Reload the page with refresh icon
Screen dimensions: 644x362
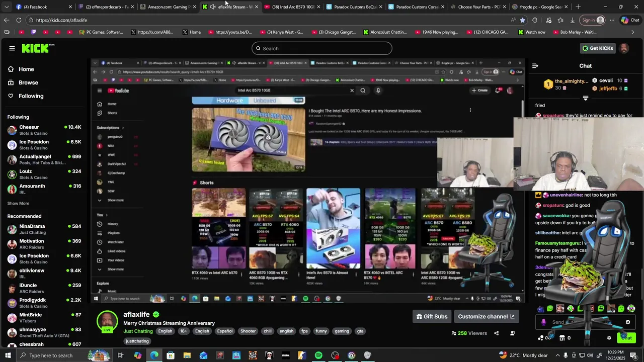pos(19,20)
